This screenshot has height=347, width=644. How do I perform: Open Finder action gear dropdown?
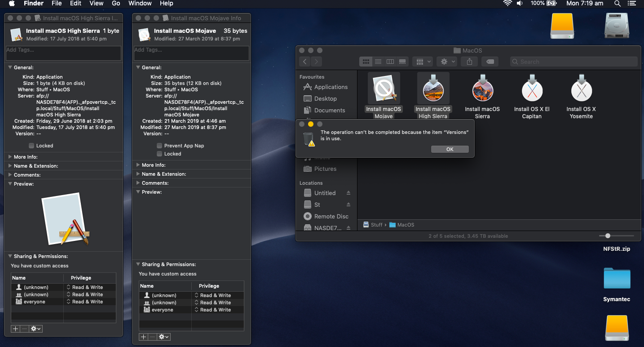pyautogui.click(x=448, y=62)
